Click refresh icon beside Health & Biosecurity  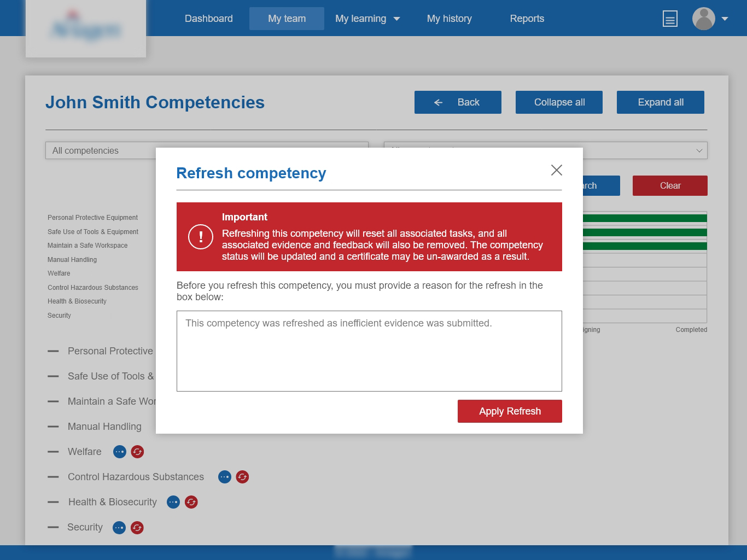[191, 502]
